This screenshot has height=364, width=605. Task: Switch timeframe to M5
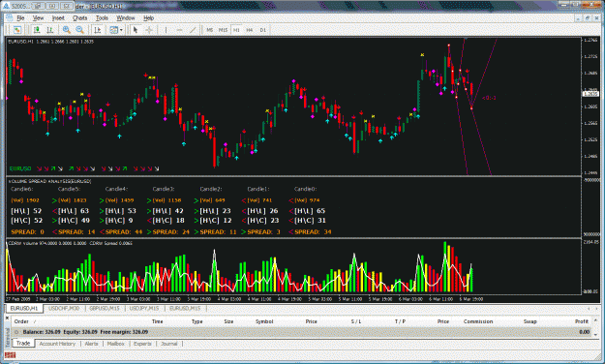click(209, 30)
